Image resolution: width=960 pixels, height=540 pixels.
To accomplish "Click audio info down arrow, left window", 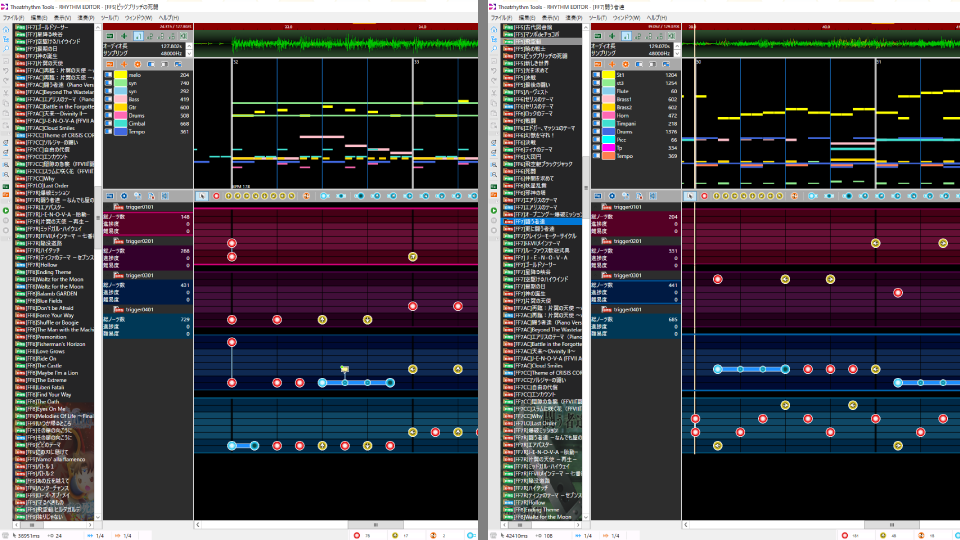I will (x=189, y=54).
